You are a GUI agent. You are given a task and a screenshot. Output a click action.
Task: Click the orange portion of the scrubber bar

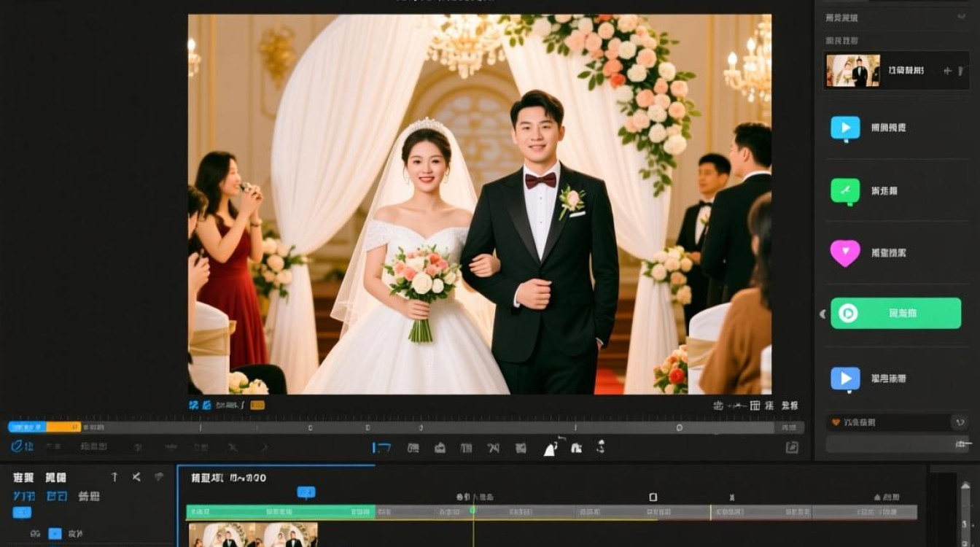tap(63, 427)
